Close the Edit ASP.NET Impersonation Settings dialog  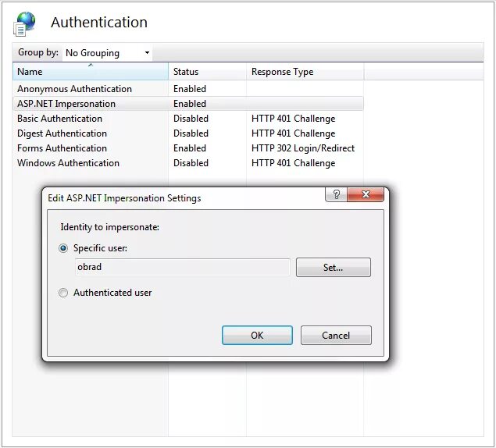[366, 194]
